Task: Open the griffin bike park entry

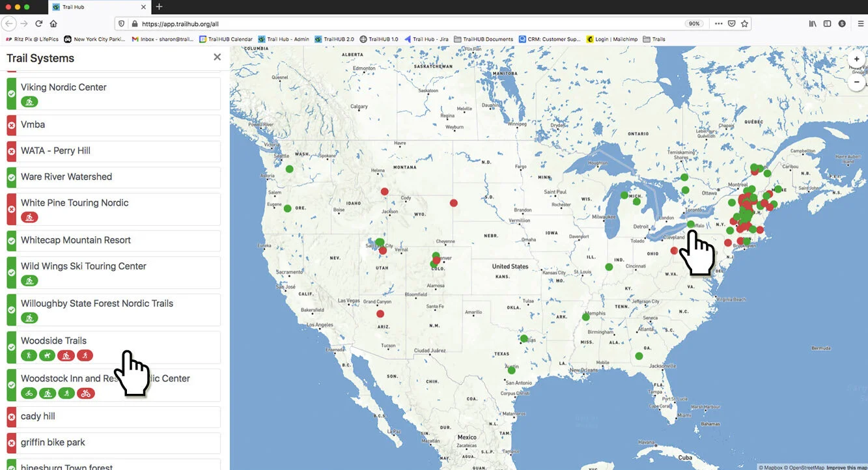Action: [x=113, y=443]
